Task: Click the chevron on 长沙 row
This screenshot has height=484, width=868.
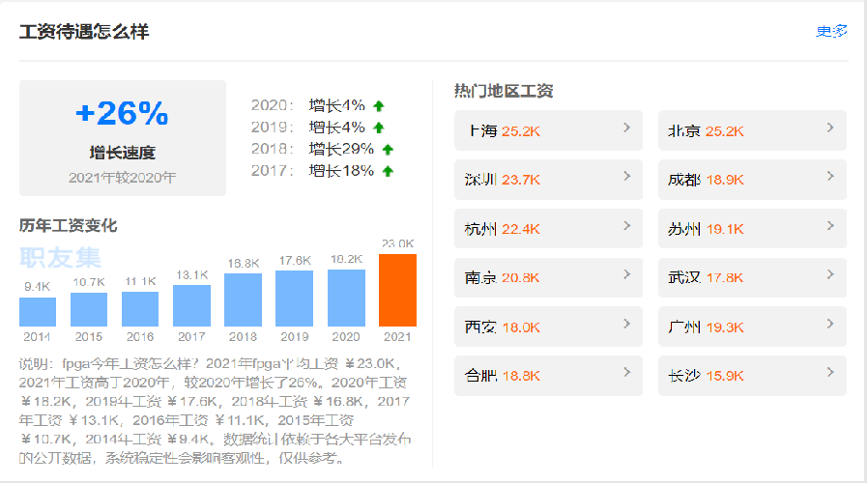Action: point(830,373)
